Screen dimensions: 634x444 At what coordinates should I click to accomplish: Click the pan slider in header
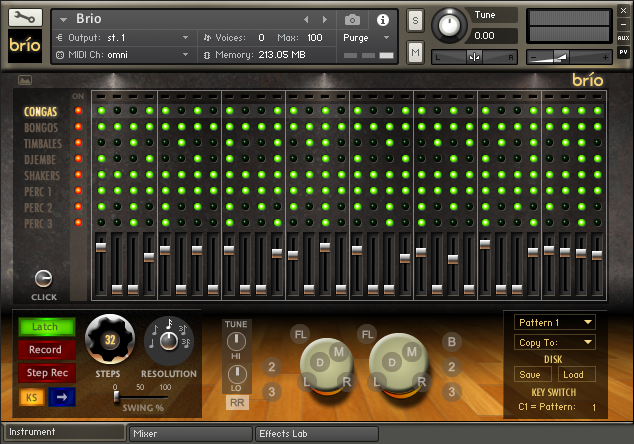pos(474,57)
